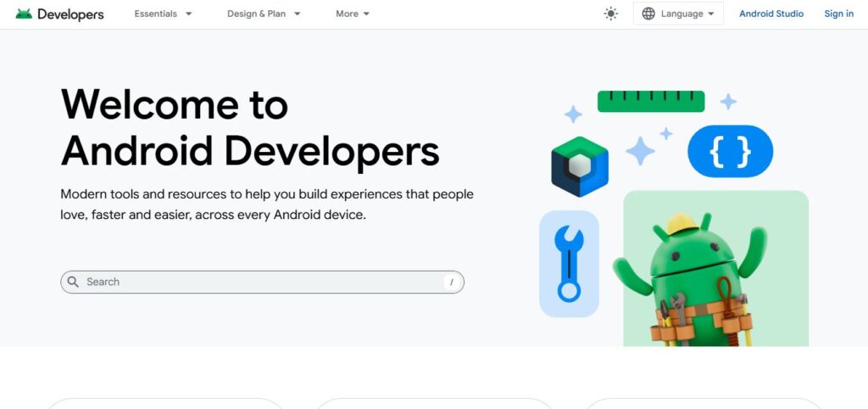The width and height of the screenshot is (868, 409).
Task: Click the green Android head logo
Action: click(24, 14)
